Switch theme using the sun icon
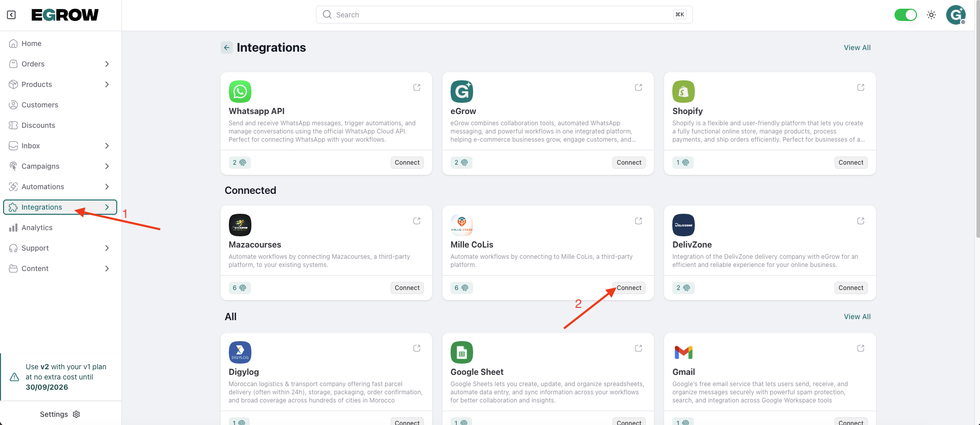Screen dimensions: 980x425 [931, 15]
